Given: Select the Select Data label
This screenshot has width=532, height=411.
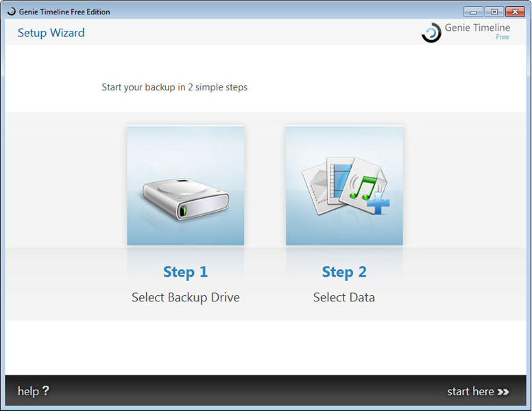Looking at the screenshot, I should pyautogui.click(x=344, y=297).
